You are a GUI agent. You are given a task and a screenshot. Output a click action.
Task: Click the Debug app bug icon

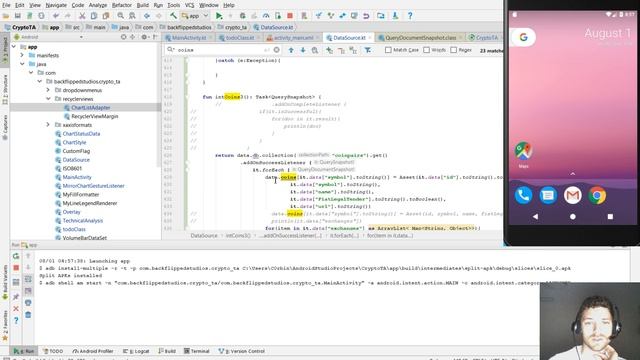coord(242,16)
